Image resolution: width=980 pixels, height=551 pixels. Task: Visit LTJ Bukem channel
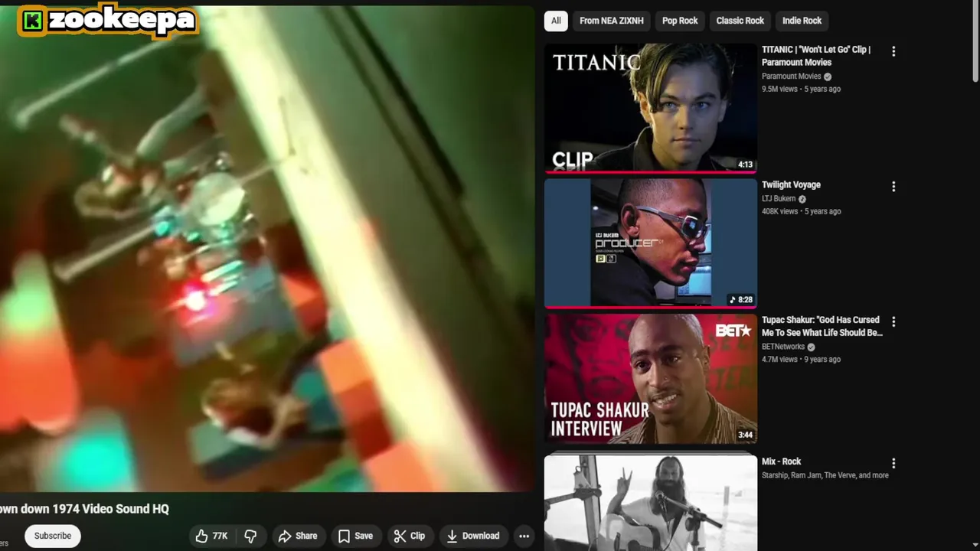click(779, 199)
